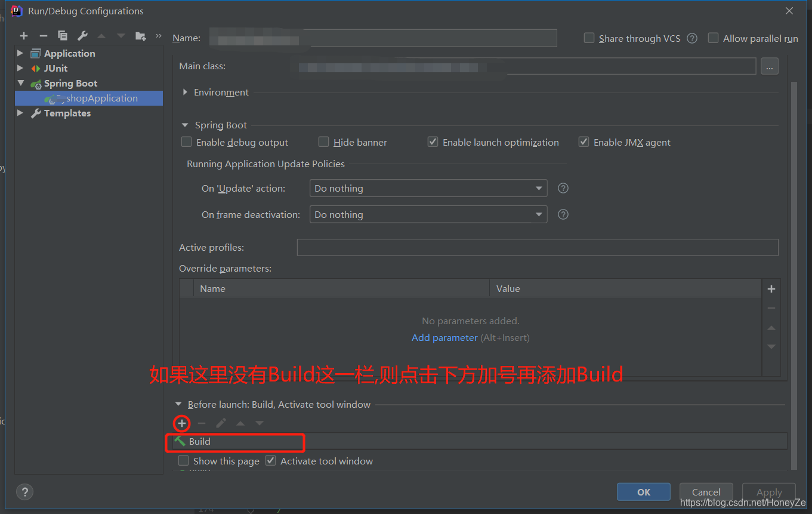Select the Application tree label
This screenshot has height=514, width=812.
pyautogui.click(x=69, y=53)
